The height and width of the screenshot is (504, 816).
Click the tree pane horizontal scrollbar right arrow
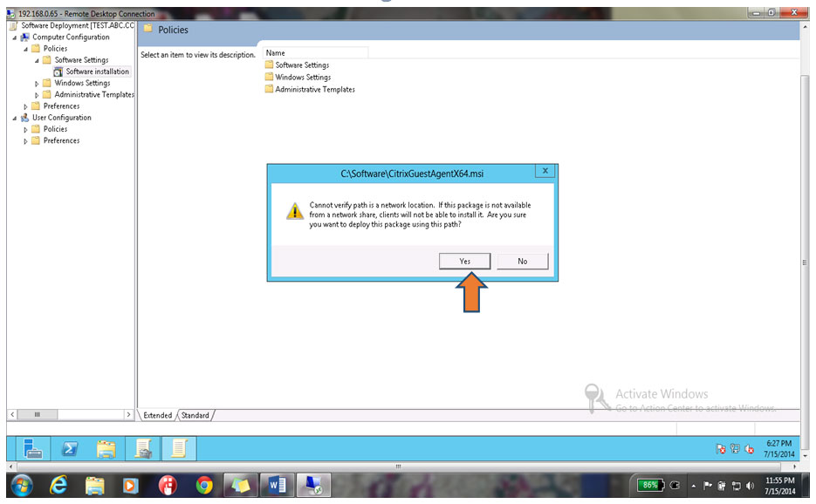coord(128,414)
